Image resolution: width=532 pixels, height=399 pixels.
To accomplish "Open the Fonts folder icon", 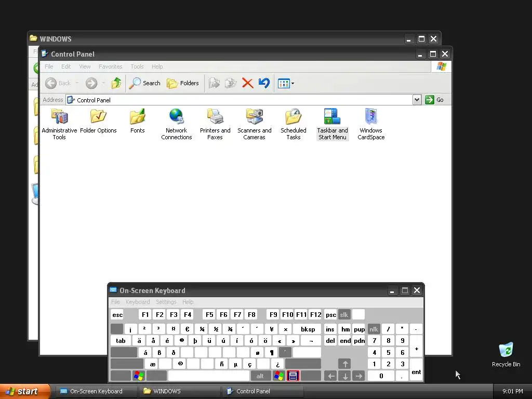I will [x=137, y=121].
